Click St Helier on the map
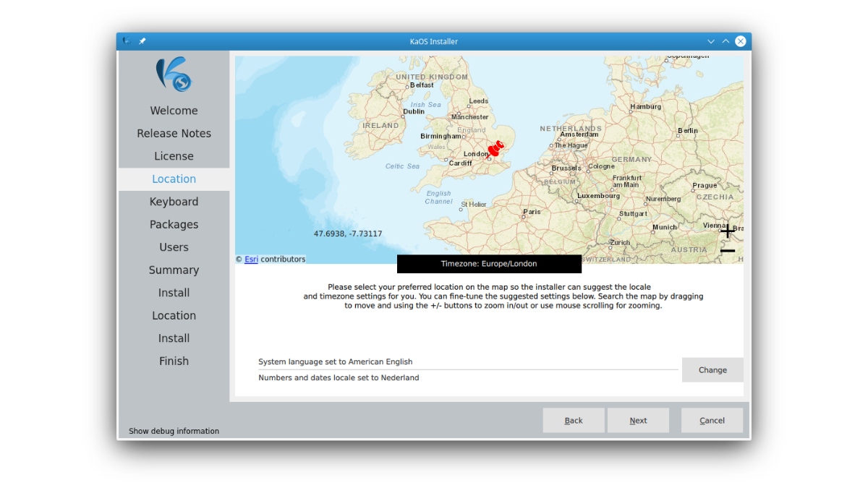 (x=473, y=205)
